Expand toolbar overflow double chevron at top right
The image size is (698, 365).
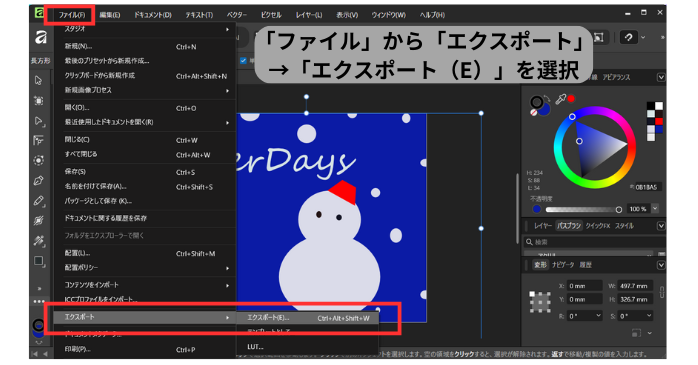click(x=662, y=37)
